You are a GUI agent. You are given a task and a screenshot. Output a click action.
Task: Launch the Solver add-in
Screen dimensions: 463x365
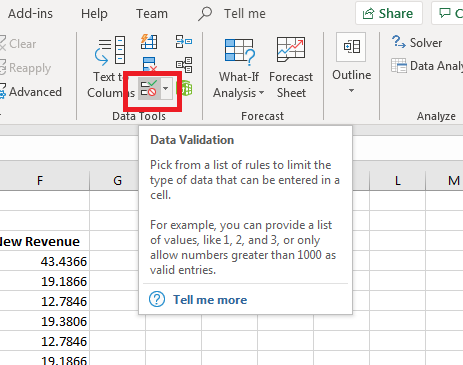click(x=417, y=43)
